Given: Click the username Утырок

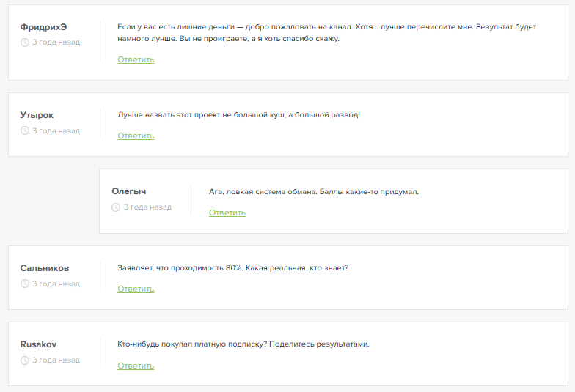Looking at the screenshot, I should [37, 115].
